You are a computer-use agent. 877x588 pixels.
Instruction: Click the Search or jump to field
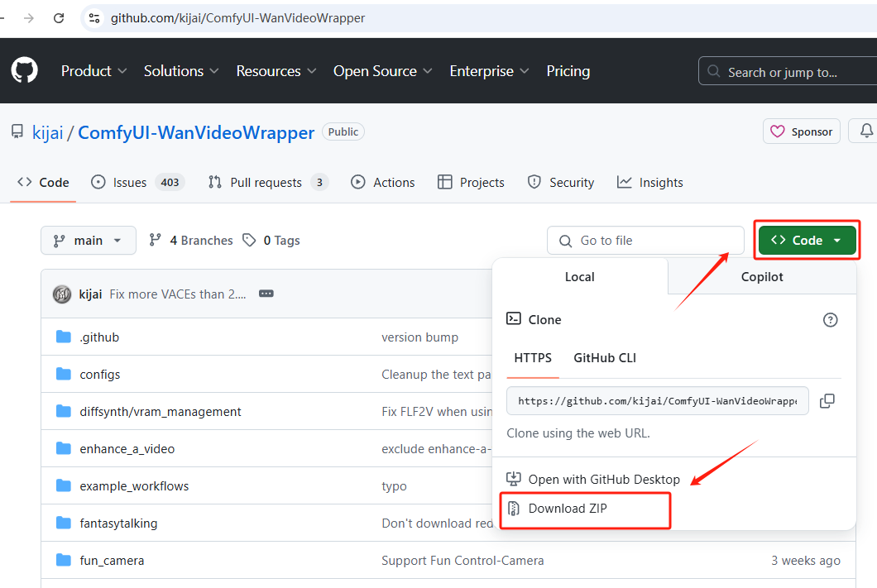click(788, 71)
